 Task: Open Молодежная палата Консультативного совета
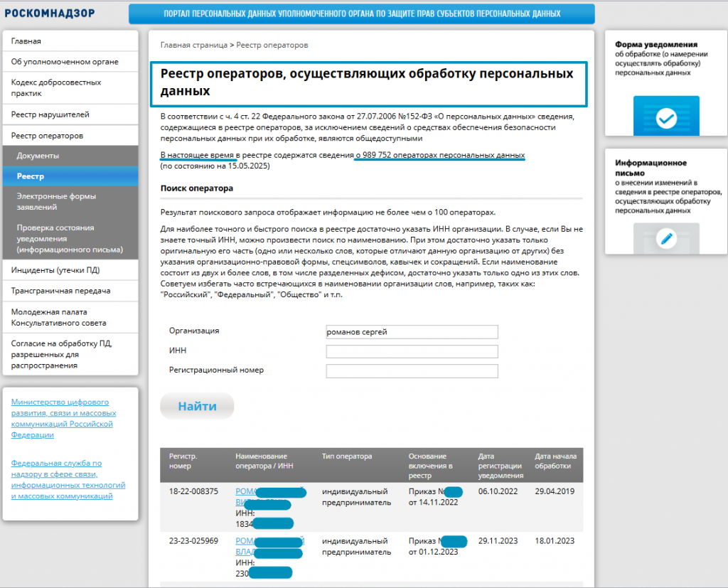point(70,317)
